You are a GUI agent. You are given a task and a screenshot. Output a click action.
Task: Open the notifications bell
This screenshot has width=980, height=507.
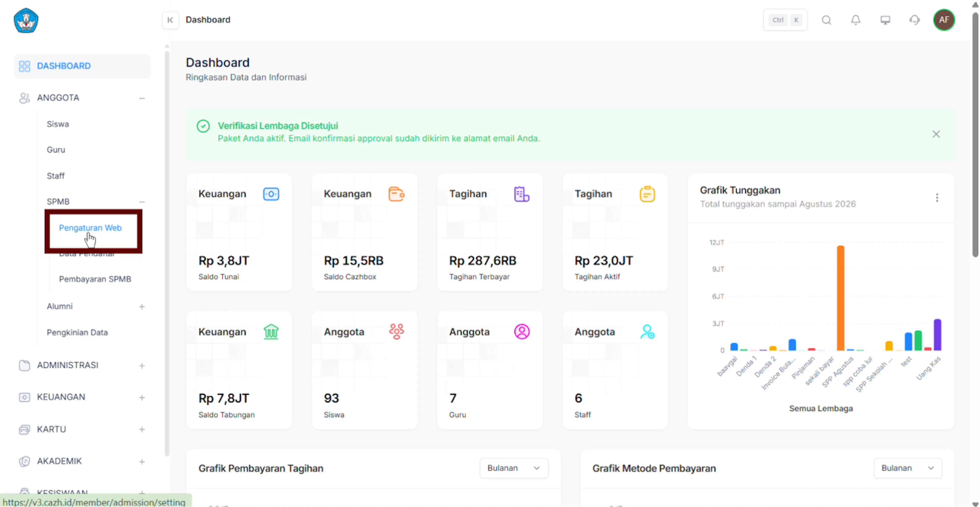coord(856,20)
